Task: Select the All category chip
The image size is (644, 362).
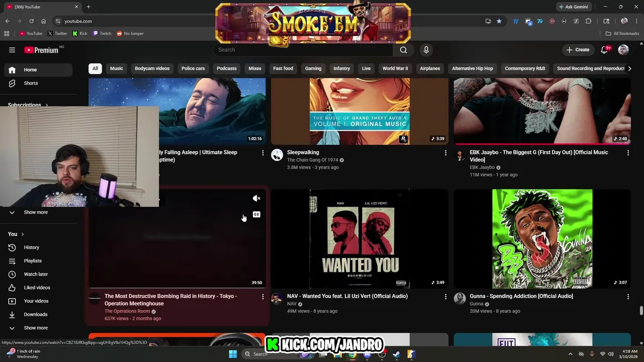Action: [95, 68]
